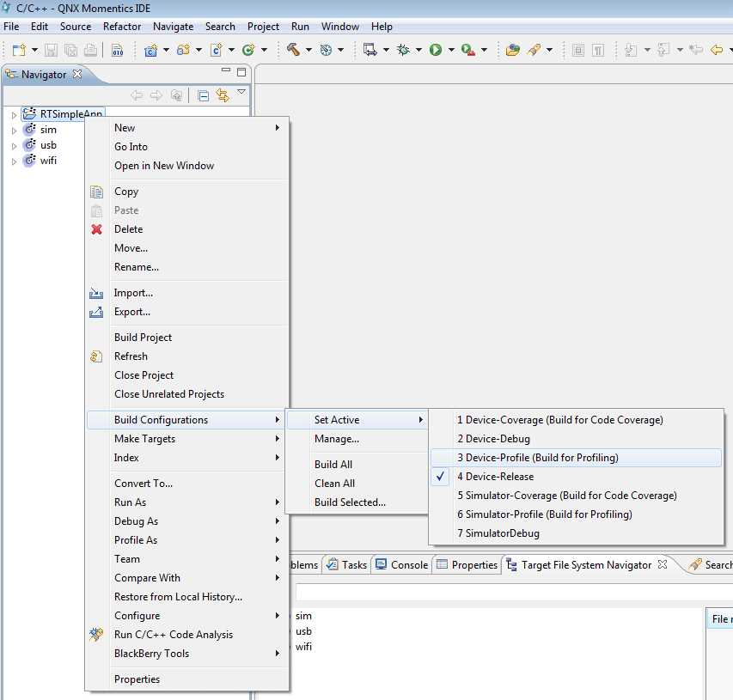Select Run C/C++ Code Analysis entry
Viewport: 733px width, 700px height.
174,635
